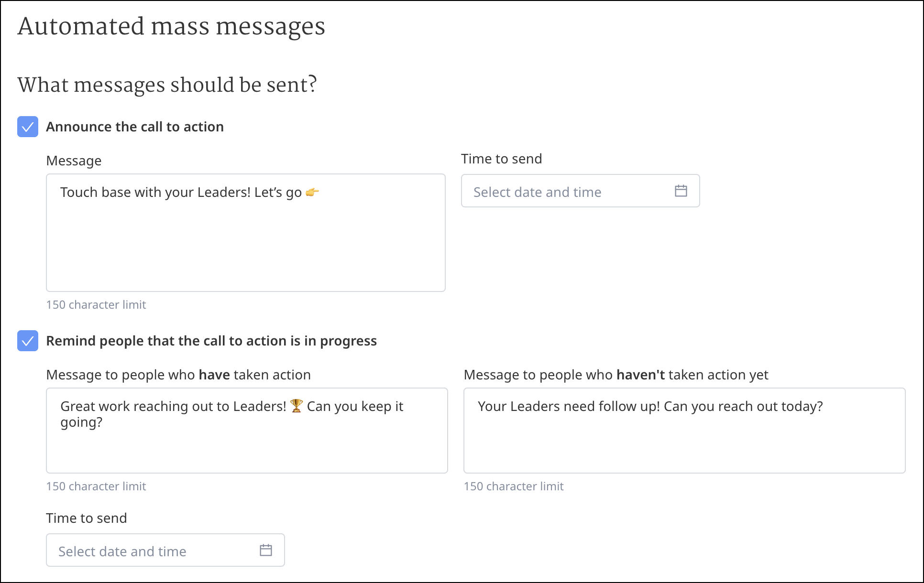Viewport: 924px width, 583px height.
Task: Focus the 'Touch base with your Leaders' message box
Action: 245,239
